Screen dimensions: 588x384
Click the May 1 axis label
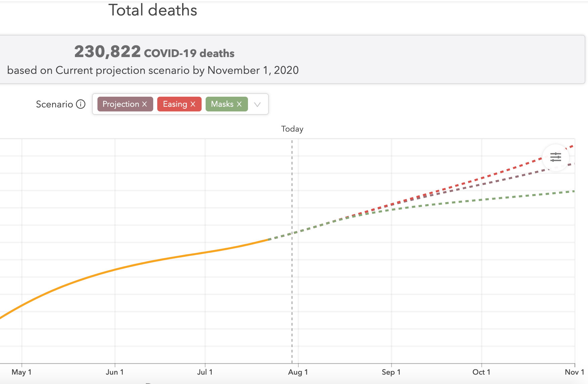click(22, 372)
